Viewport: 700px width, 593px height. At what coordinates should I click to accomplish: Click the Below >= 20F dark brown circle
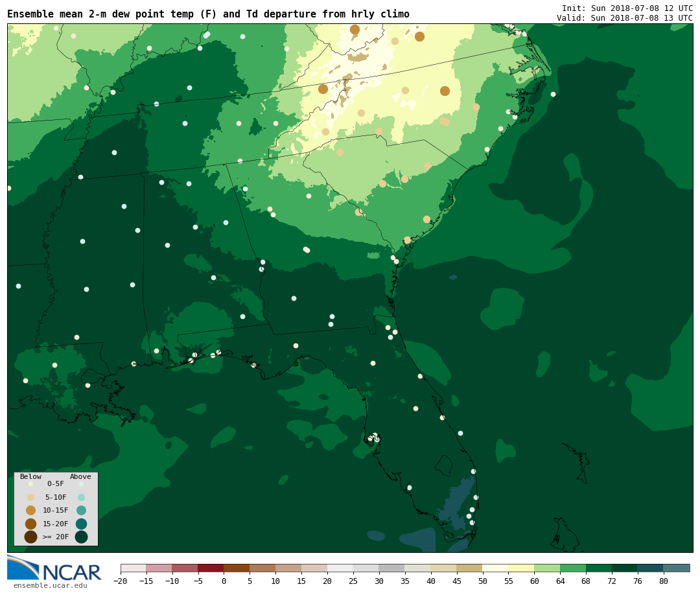(30, 537)
